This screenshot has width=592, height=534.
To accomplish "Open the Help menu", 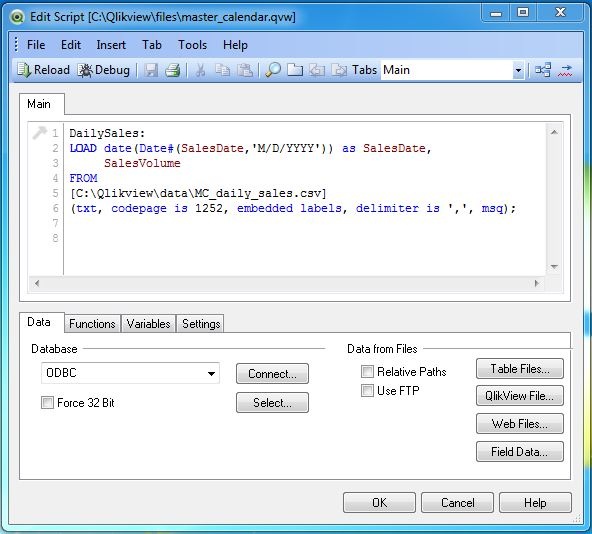I will click(235, 45).
